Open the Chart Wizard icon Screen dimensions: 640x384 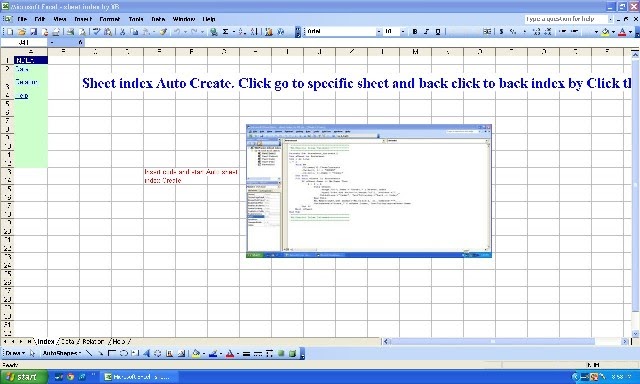click(269, 31)
